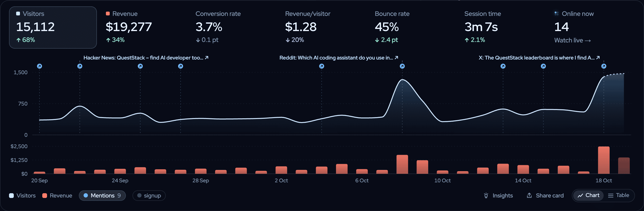Click the blue dot in Mentions pill
This screenshot has width=644, height=211.
[86, 196]
